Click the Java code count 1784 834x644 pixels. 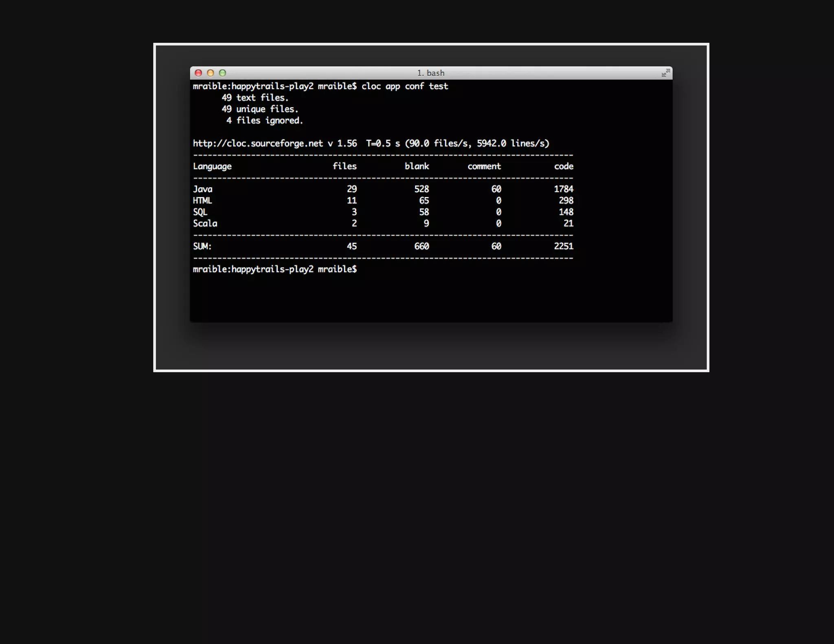coord(564,189)
